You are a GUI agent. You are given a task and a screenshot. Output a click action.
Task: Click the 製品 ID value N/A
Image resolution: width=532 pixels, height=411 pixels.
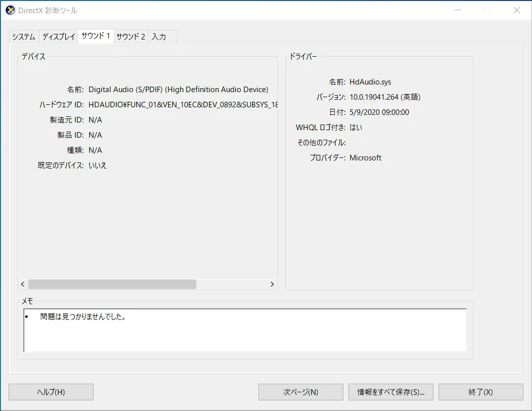click(96, 135)
